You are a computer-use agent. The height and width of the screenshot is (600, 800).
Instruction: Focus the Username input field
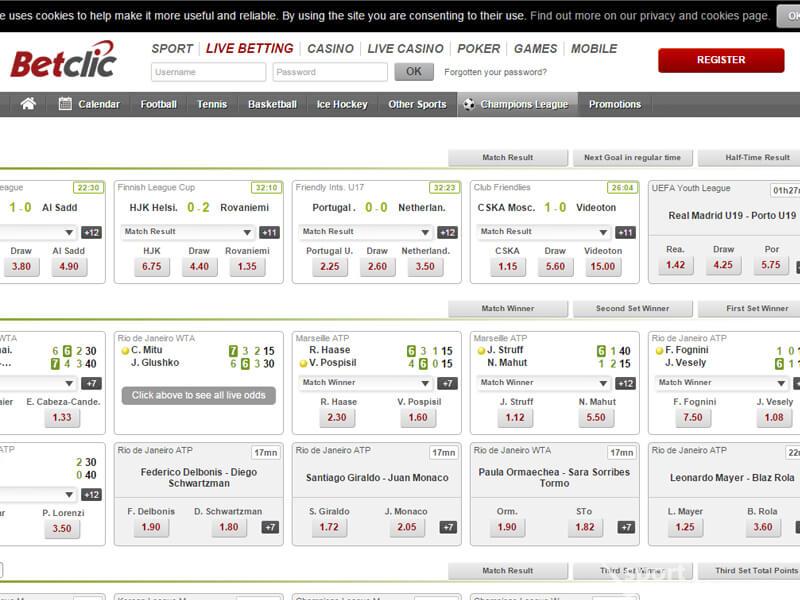tap(208, 72)
